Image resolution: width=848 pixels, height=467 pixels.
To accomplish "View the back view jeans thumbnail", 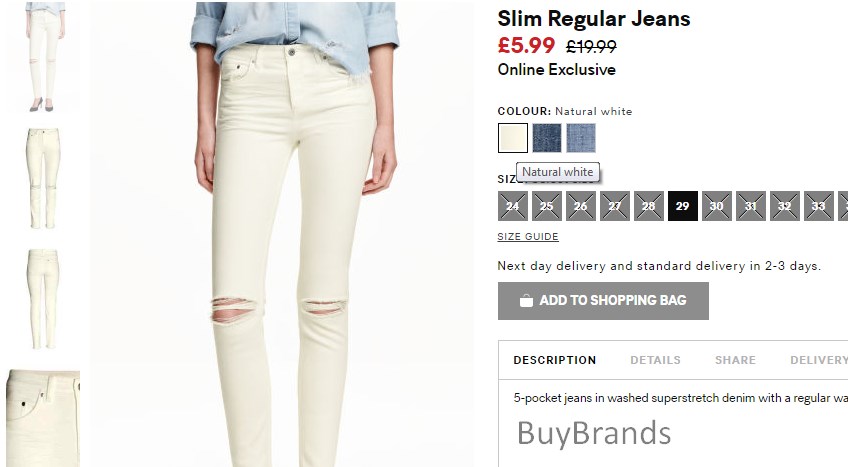I will point(43,299).
